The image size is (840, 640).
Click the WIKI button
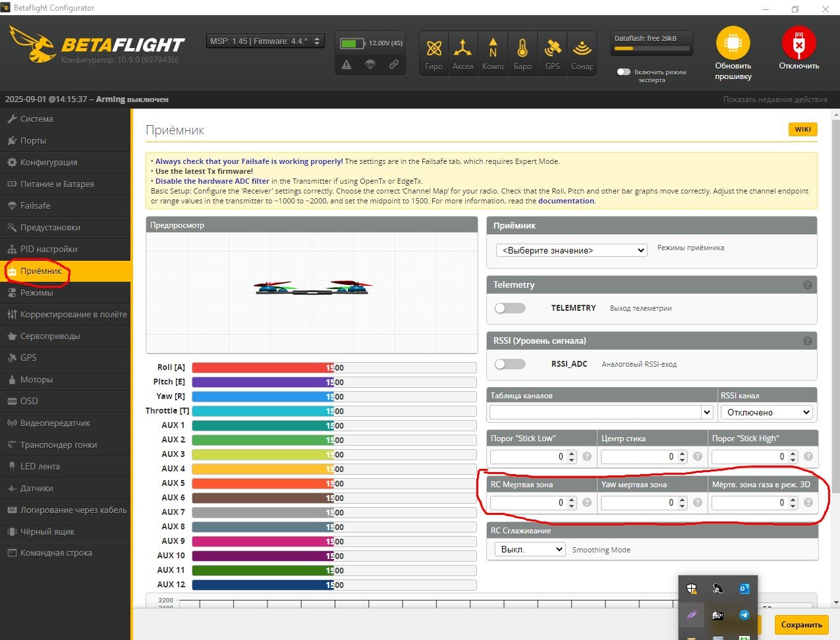click(802, 129)
